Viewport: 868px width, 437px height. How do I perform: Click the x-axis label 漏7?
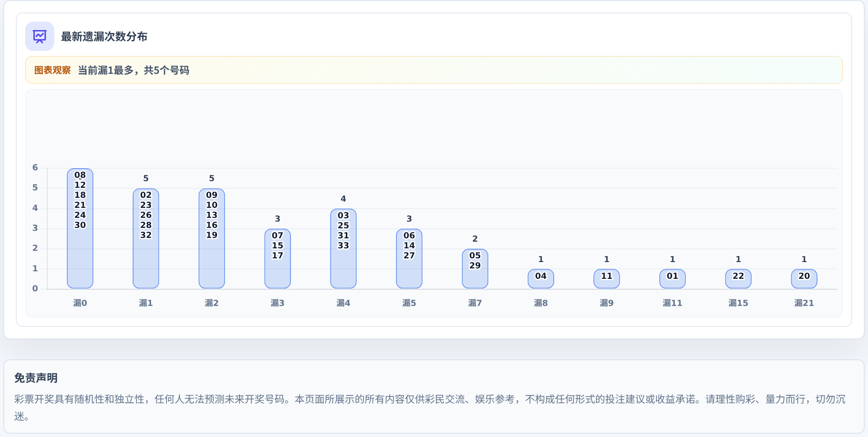pyautogui.click(x=475, y=303)
